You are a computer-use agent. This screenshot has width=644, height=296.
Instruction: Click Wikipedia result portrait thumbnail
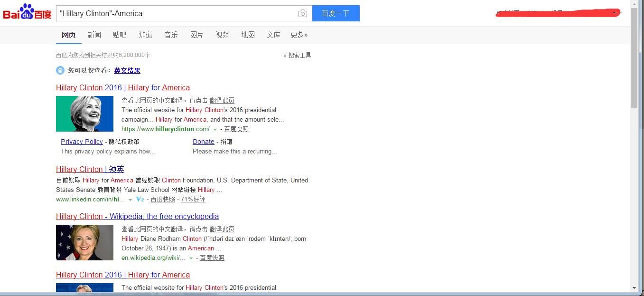(x=84, y=242)
